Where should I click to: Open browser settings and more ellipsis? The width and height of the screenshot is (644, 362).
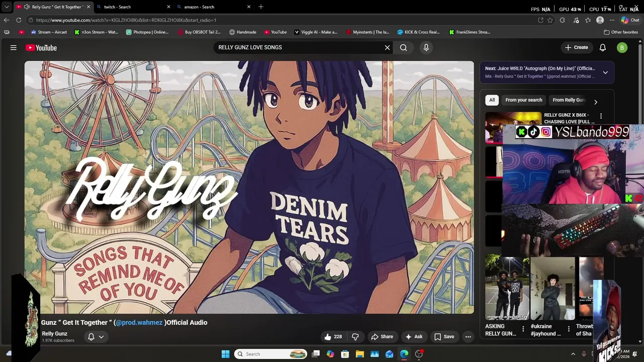tap(612, 20)
